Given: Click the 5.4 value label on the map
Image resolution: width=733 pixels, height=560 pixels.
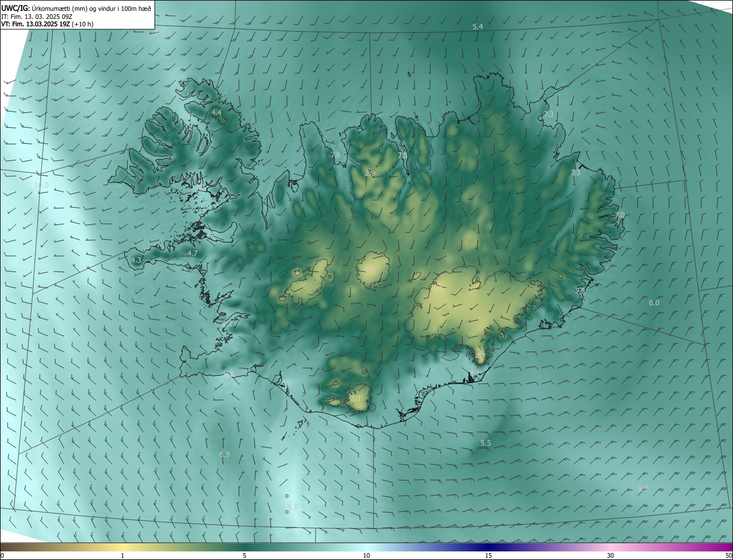Looking at the screenshot, I should pyautogui.click(x=478, y=27).
